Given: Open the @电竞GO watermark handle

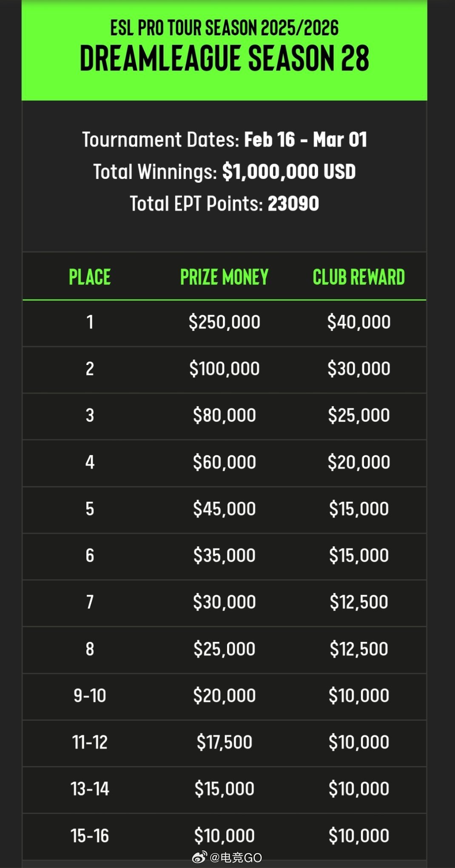Looking at the screenshot, I should point(236,857).
